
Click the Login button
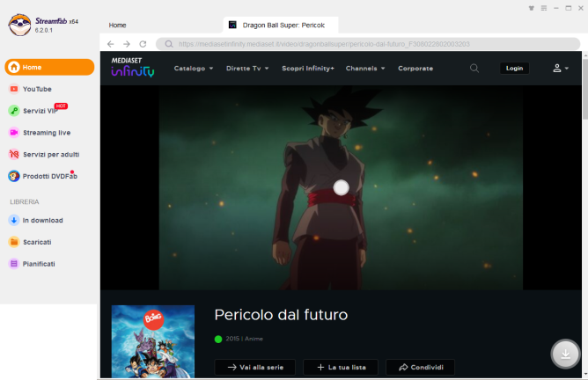point(514,69)
